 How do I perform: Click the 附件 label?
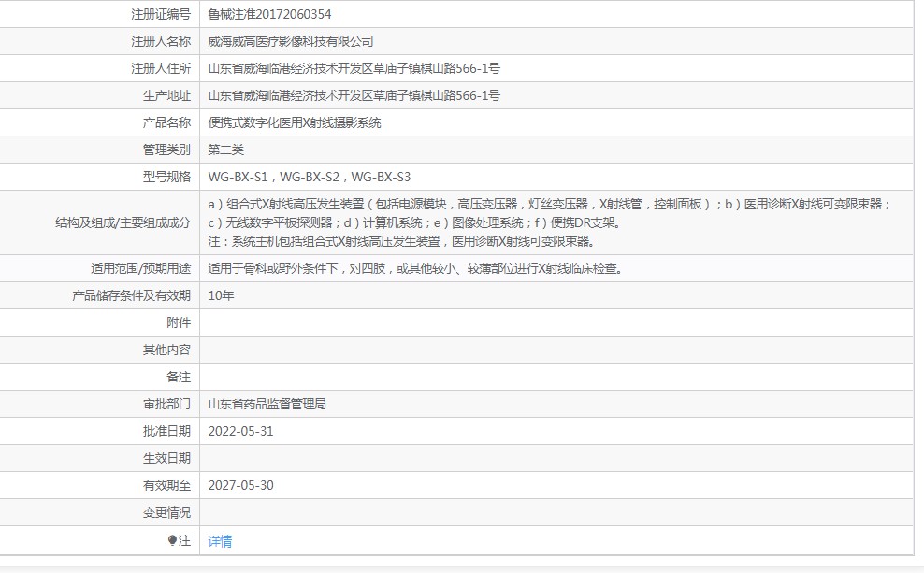tap(179, 322)
